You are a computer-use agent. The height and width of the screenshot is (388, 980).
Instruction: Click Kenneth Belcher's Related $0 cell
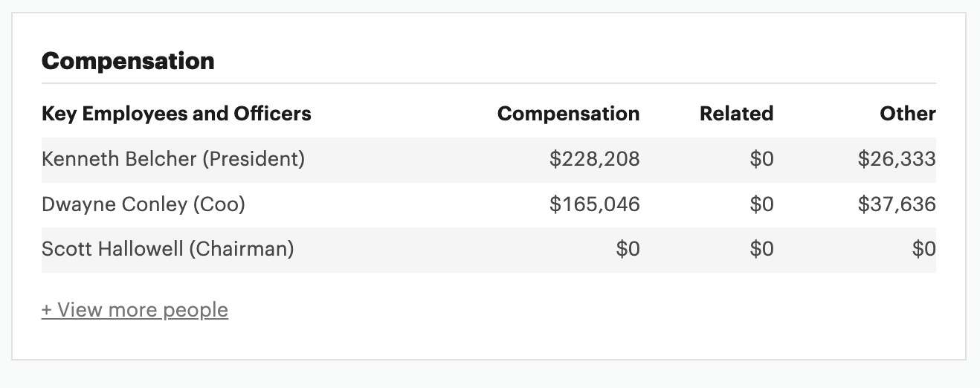point(761,159)
